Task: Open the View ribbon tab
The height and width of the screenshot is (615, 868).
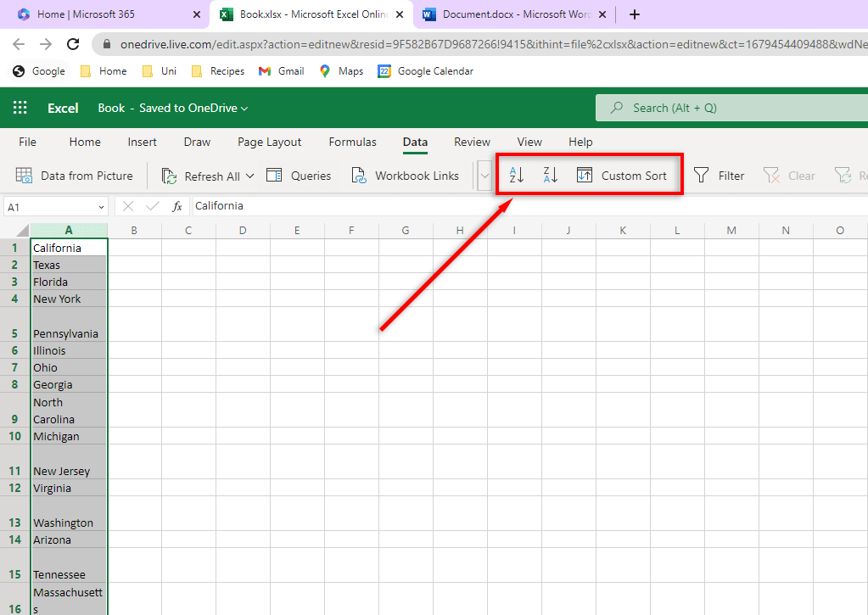Action: point(529,142)
